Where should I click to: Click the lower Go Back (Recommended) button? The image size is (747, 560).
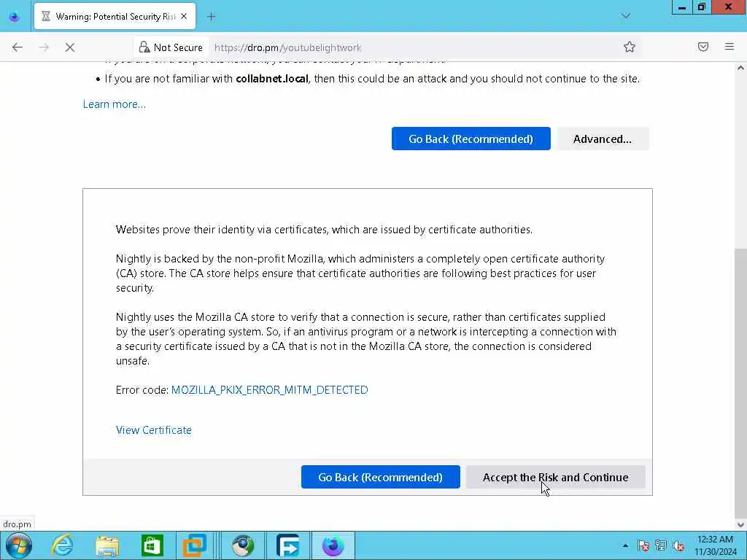pyautogui.click(x=380, y=477)
